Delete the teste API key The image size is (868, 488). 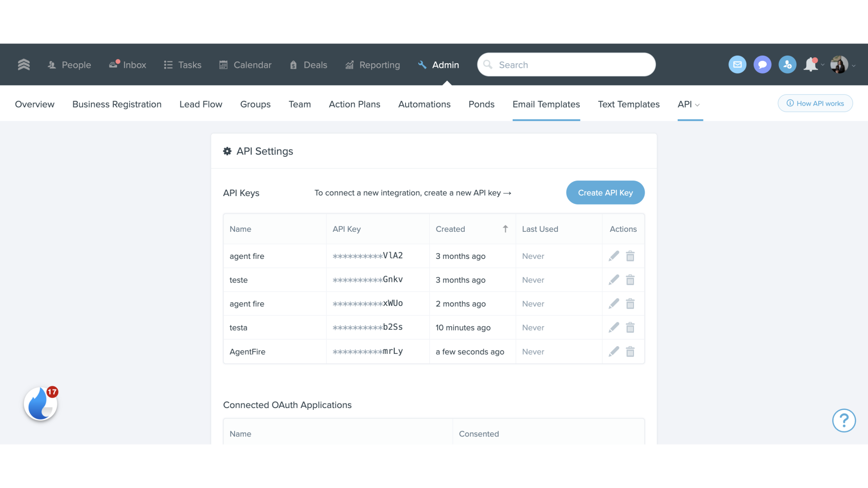click(630, 280)
